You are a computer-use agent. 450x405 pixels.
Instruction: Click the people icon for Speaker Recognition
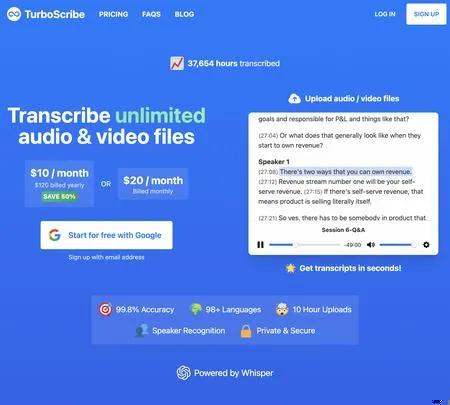tap(142, 331)
